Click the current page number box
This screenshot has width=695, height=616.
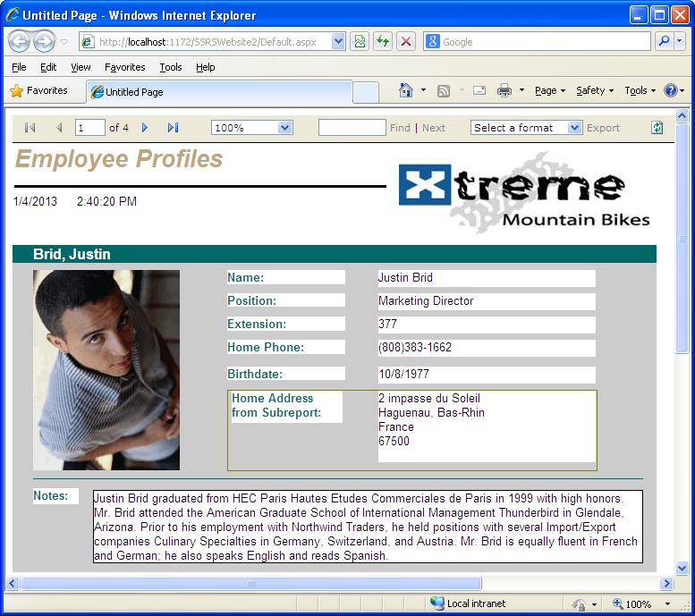pos(90,128)
